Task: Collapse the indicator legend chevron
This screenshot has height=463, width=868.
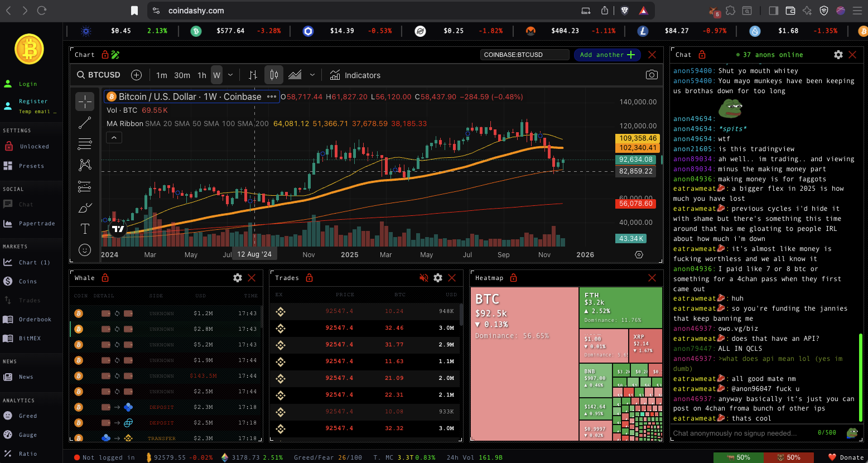Action: click(x=114, y=137)
